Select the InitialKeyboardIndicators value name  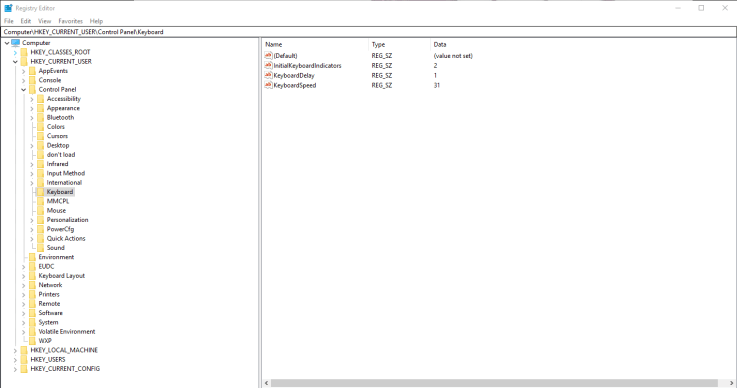pyautogui.click(x=307, y=65)
